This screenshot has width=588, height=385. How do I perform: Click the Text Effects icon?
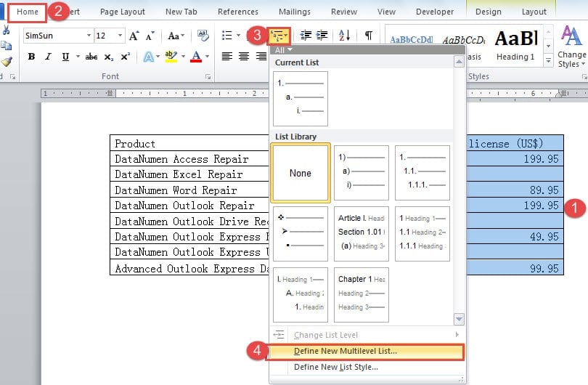pyautogui.click(x=149, y=57)
